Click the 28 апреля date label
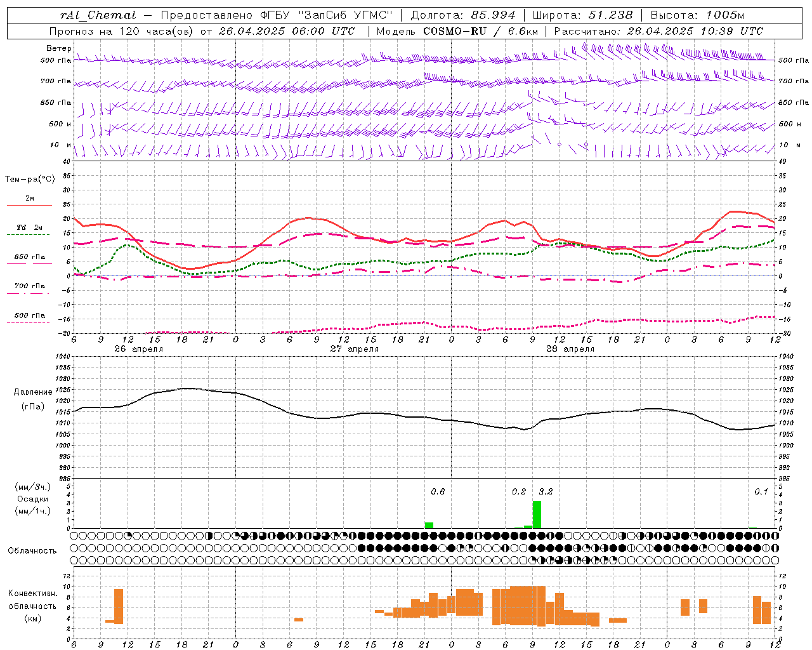This screenshot has width=812, height=650. click(570, 349)
